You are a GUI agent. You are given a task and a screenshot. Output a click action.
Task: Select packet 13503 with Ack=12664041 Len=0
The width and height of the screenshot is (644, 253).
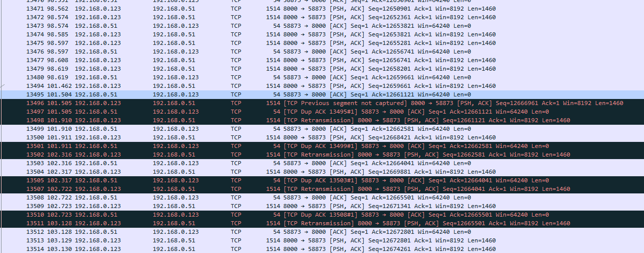coord(324,163)
